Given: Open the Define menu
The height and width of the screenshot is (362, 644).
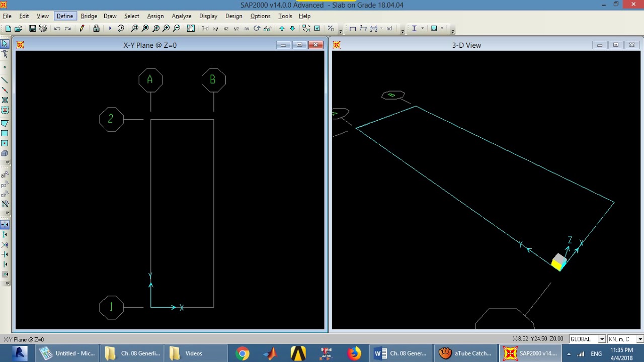Looking at the screenshot, I should (x=65, y=16).
